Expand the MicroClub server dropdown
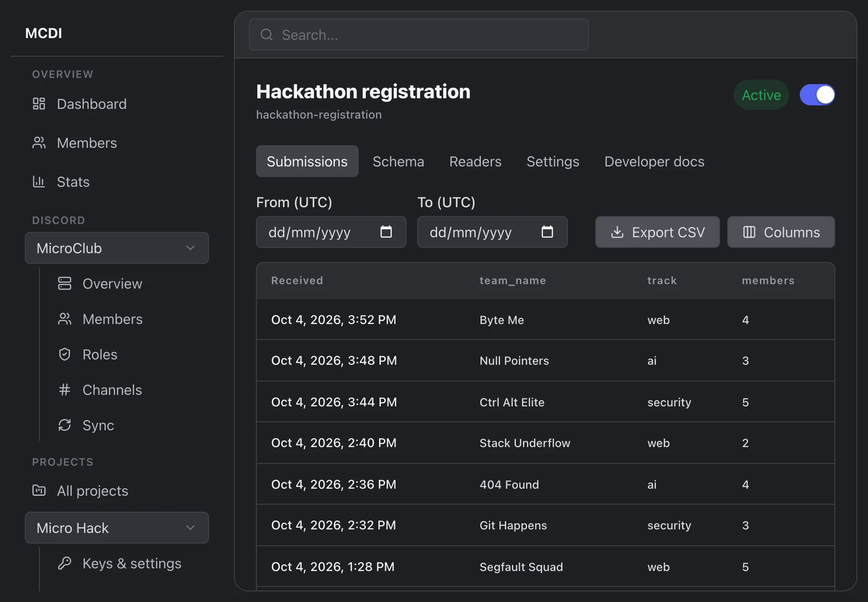 click(x=117, y=248)
